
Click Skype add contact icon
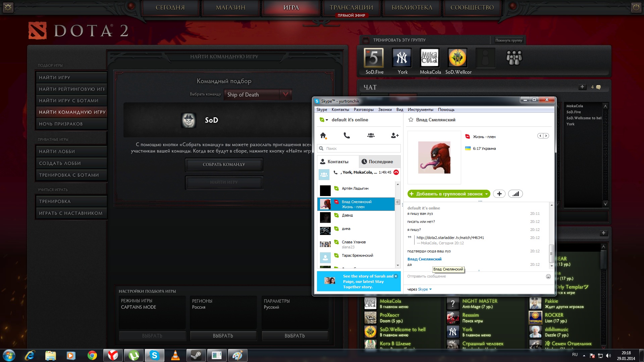pyautogui.click(x=395, y=135)
